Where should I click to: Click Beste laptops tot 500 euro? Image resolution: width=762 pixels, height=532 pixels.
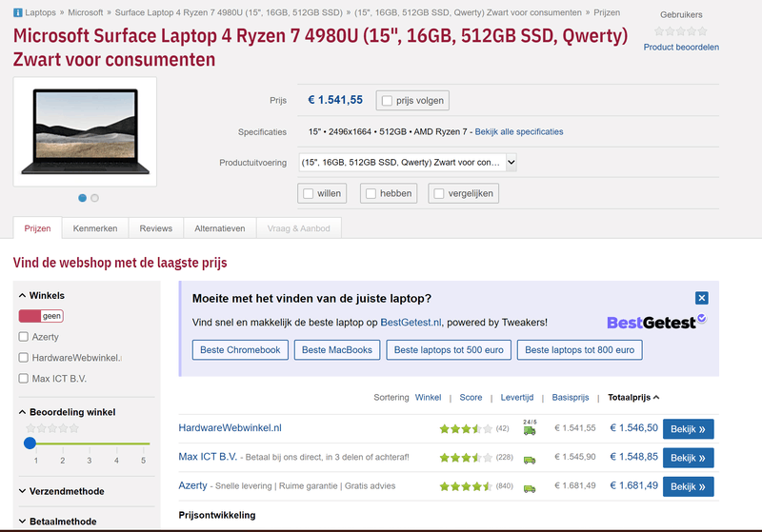[x=449, y=350]
